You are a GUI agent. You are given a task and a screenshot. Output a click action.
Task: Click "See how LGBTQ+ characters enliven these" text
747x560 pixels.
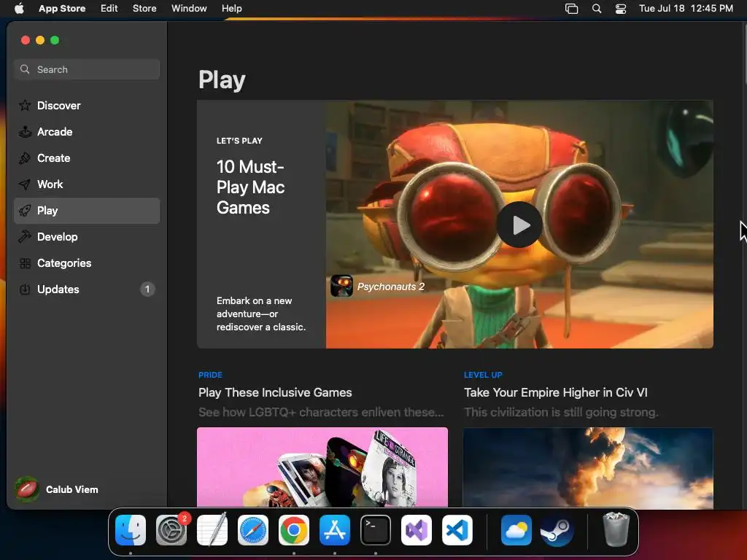coord(321,412)
